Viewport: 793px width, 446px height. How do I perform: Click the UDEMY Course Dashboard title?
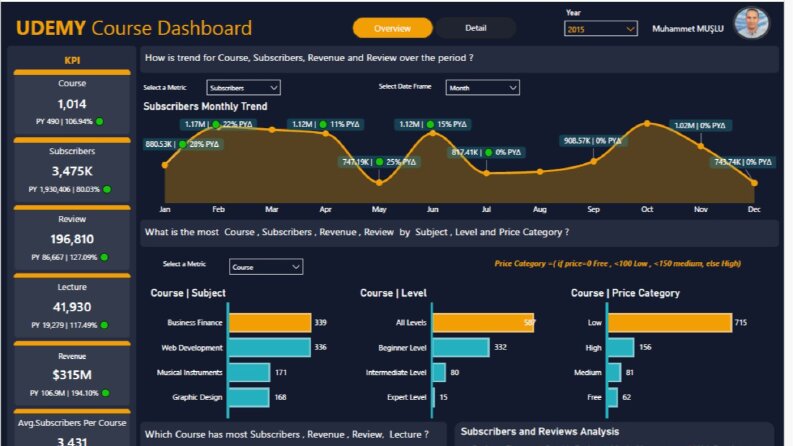coord(134,28)
